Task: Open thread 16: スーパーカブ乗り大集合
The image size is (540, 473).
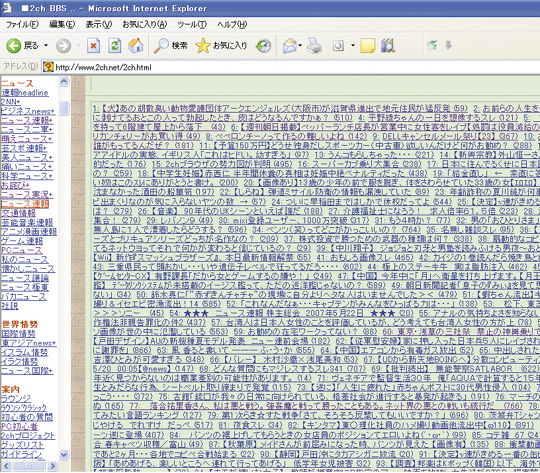Action: (x=360, y=164)
